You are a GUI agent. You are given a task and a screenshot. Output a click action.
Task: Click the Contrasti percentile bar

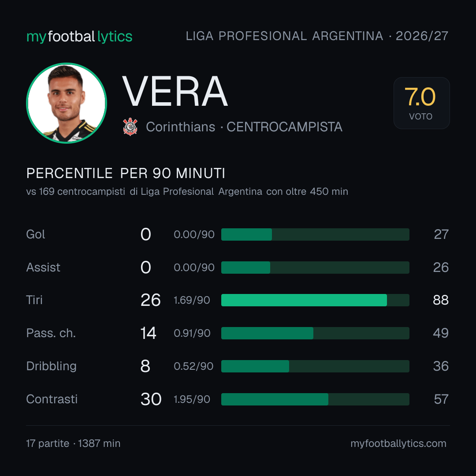tap(315, 399)
